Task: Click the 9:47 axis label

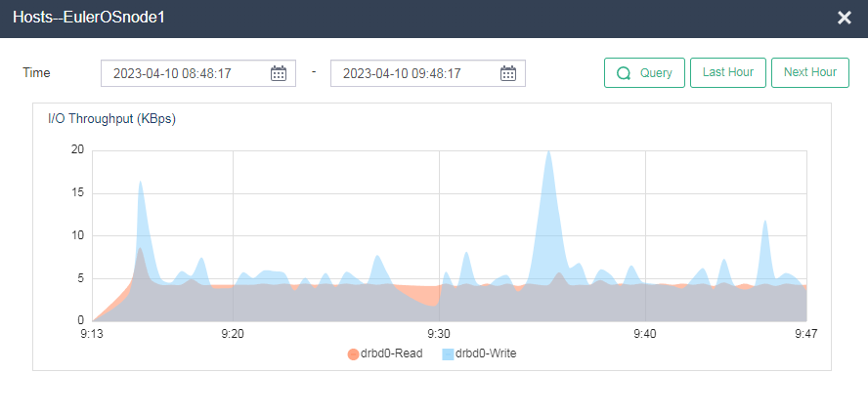Action: click(x=806, y=334)
